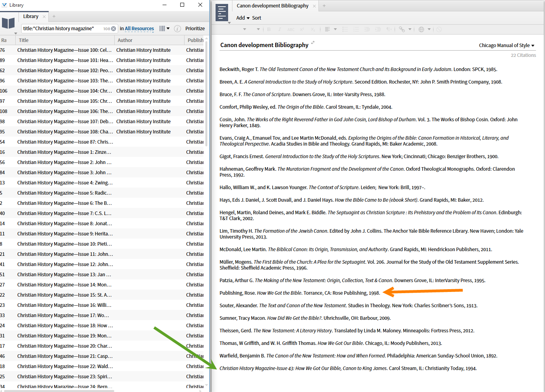Click the Publishing, Rose citation entry
545x392 pixels.
coord(300,293)
